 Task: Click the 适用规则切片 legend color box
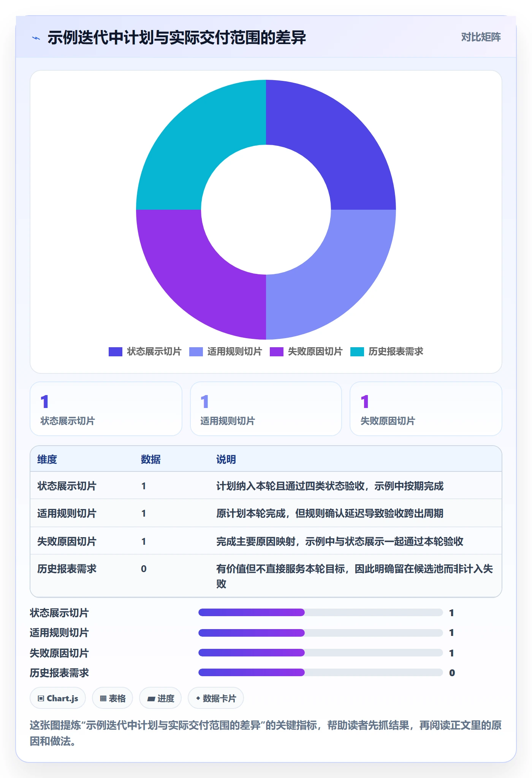196,352
